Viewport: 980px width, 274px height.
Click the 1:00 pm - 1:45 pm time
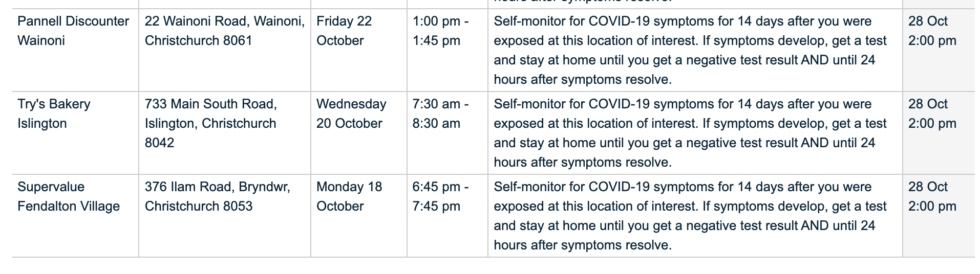(x=440, y=31)
